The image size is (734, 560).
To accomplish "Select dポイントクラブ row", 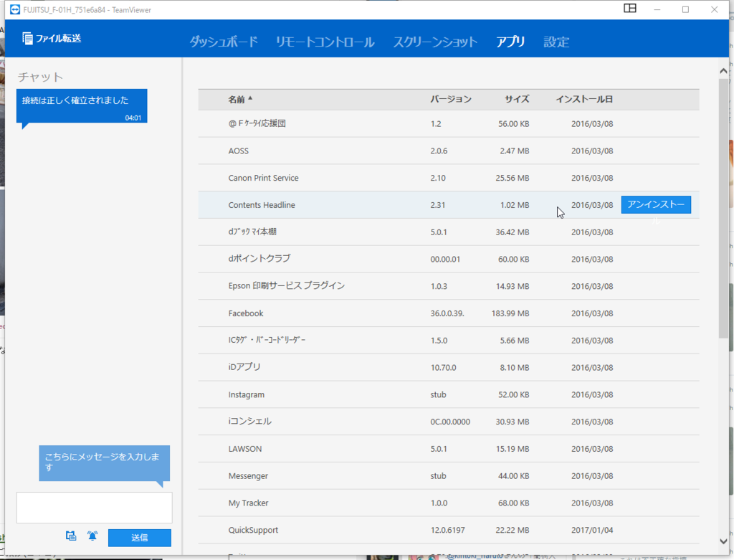I will [x=449, y=259].
